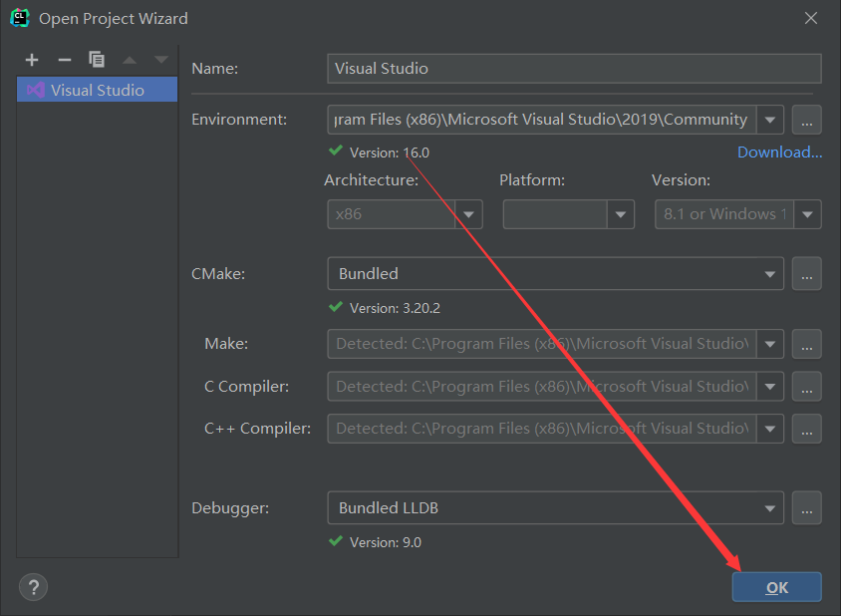Confirm settings with the OK button
This screenshot has height=616, width=841.
[776, 587]
